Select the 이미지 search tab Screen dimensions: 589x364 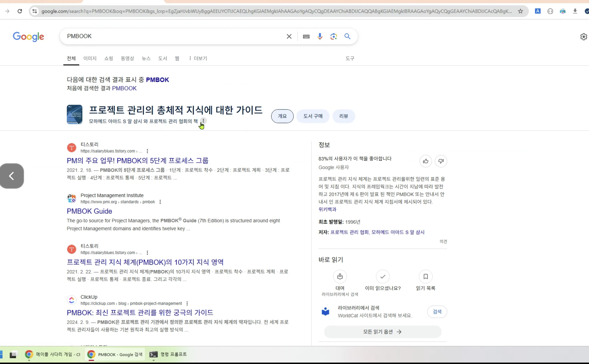90,58
